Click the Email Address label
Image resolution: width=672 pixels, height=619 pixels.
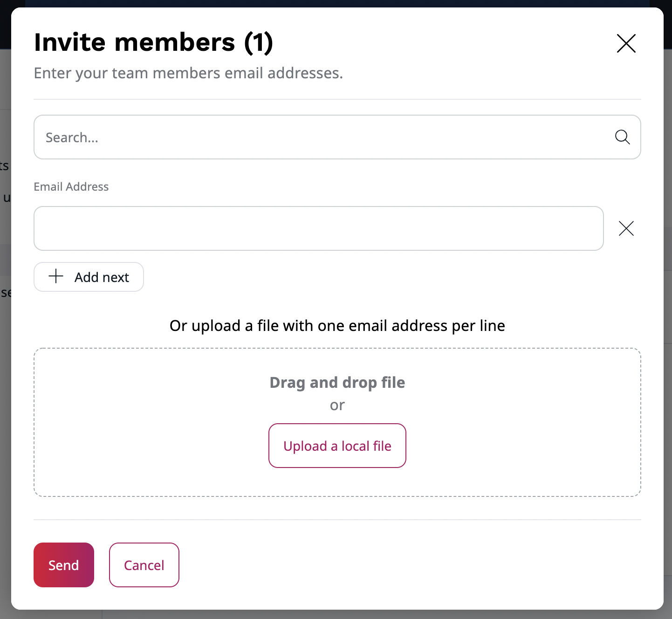click(71, 186)
